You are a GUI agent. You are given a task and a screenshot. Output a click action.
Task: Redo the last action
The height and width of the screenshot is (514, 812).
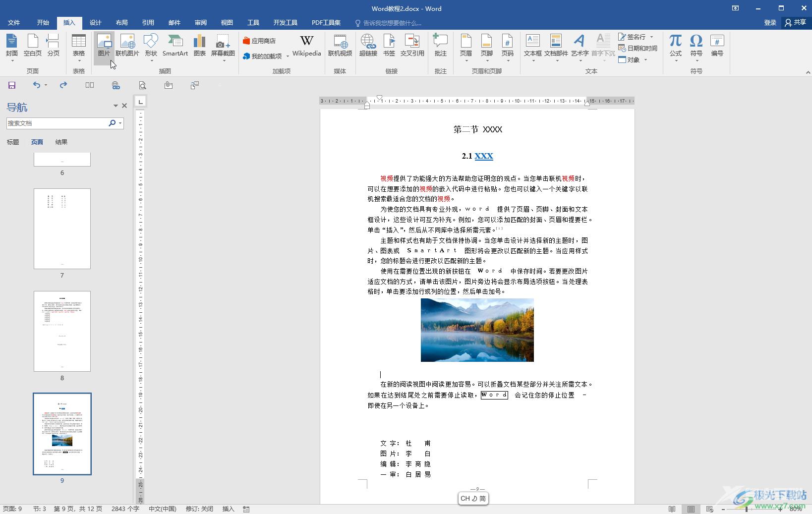point(63,85)
